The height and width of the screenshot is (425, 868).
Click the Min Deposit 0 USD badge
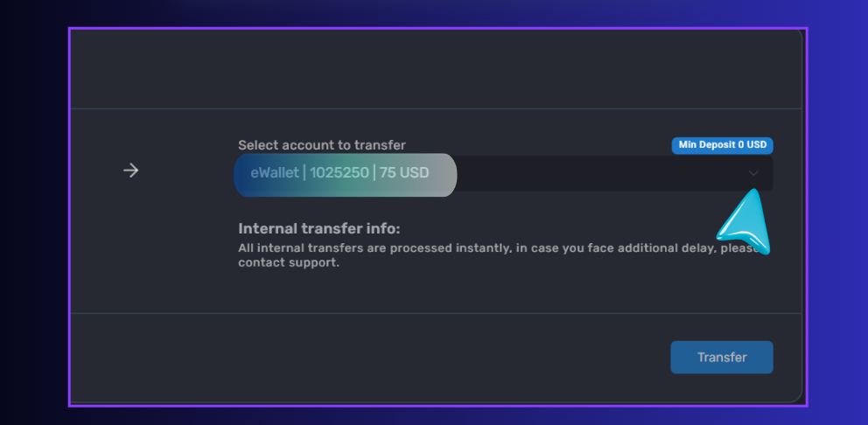pos(723,145)
